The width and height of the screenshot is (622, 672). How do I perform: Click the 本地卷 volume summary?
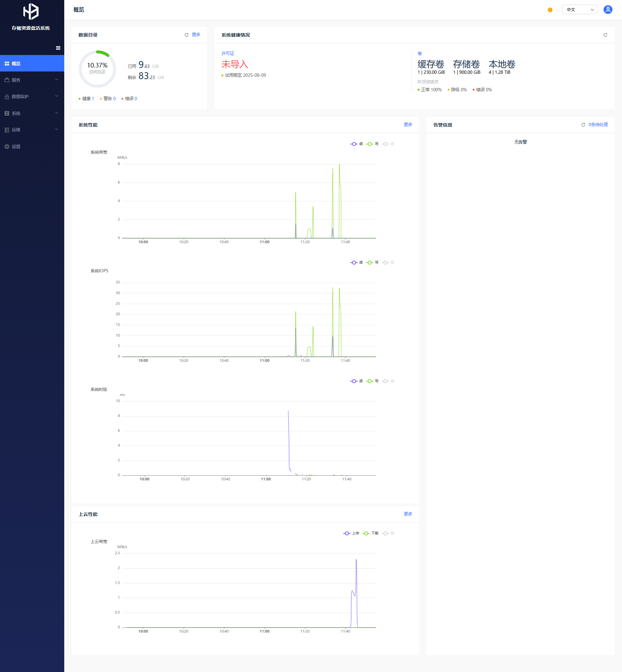(502, 67)
